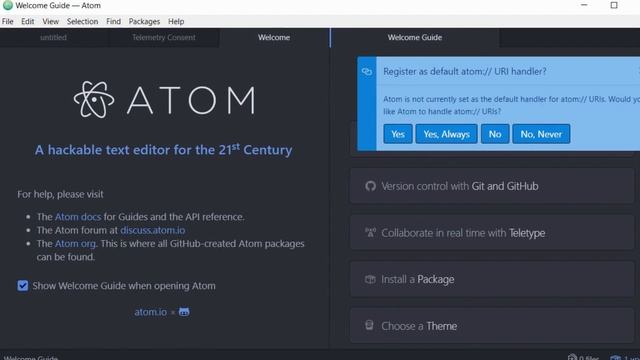Open the Find menu

click(113, 21)
